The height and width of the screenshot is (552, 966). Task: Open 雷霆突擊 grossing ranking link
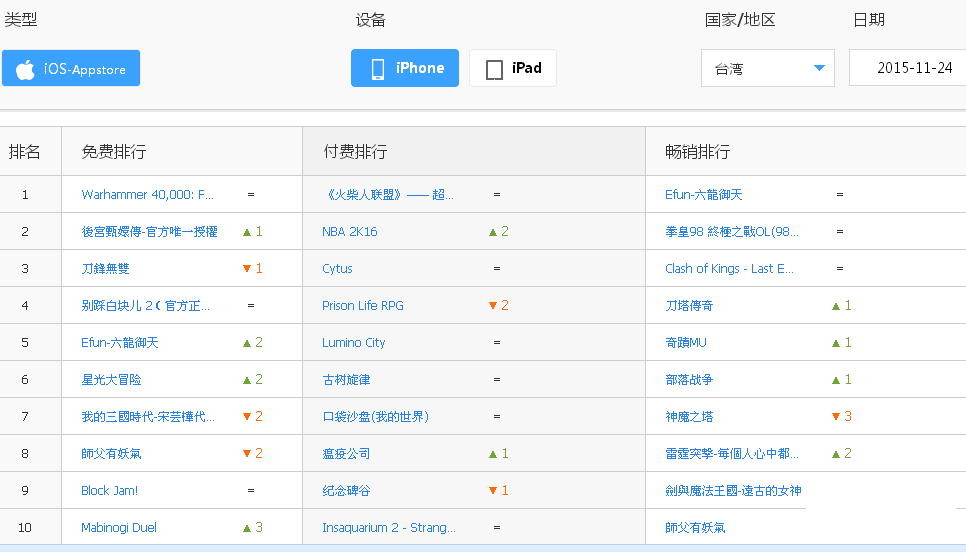[x=732, y=453]
